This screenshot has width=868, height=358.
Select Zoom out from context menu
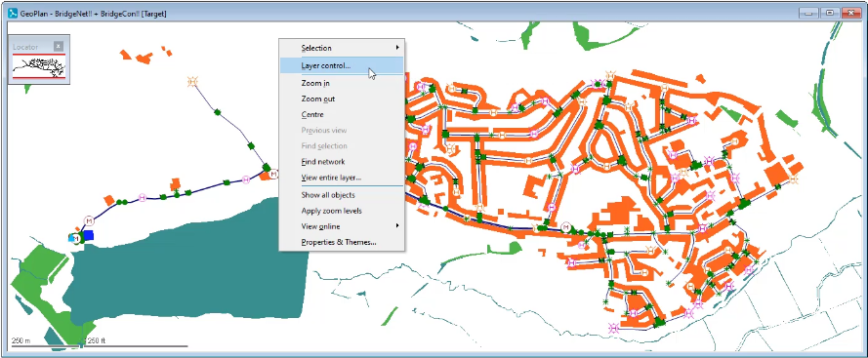(x=342, y=99)
